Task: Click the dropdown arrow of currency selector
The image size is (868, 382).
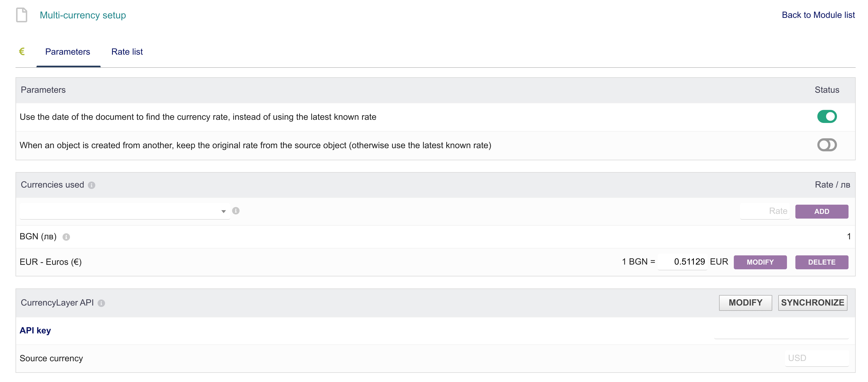Action: 223,211
